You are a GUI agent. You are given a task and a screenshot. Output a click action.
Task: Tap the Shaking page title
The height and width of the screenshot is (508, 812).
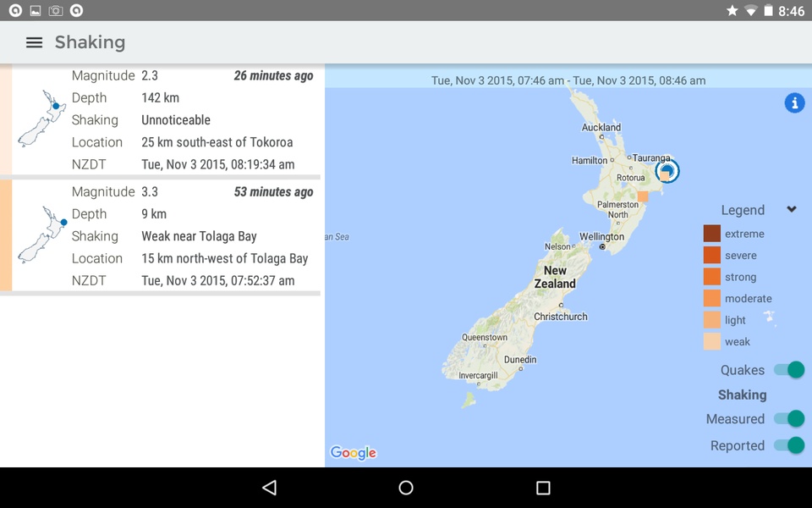tap(91, 42)
